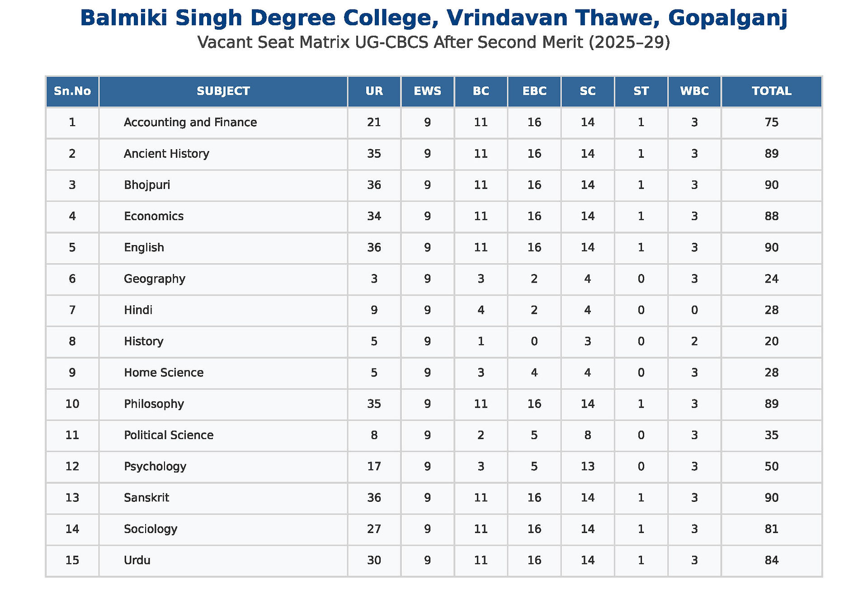Select the Sn.No column header

pos(72,91)
